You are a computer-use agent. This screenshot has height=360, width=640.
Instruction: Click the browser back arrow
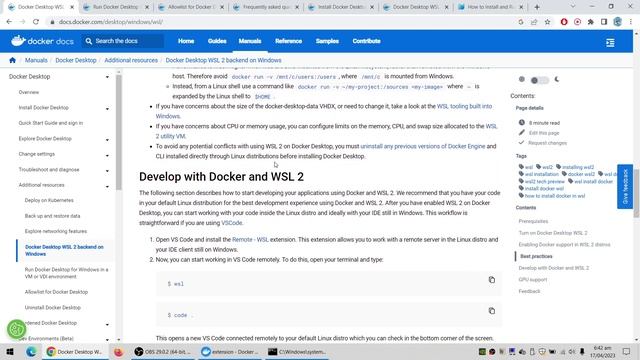pyautogui.click(x=9, y=22)
